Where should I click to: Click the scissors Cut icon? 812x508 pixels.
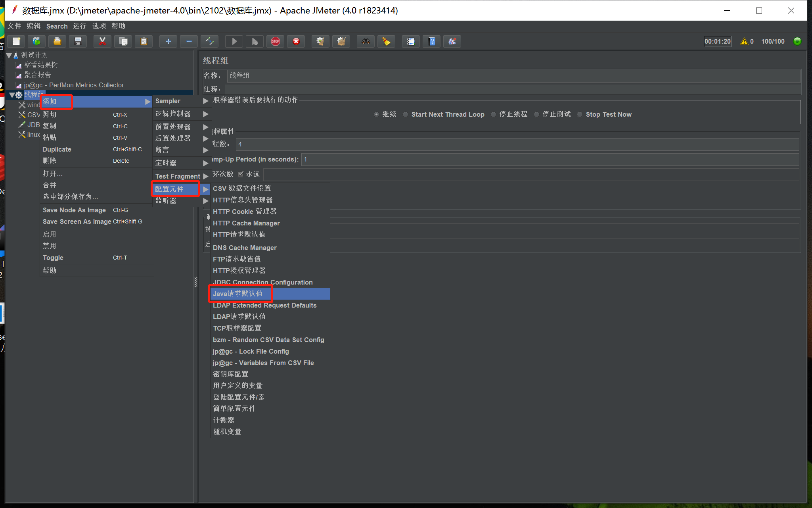(102, 41)
